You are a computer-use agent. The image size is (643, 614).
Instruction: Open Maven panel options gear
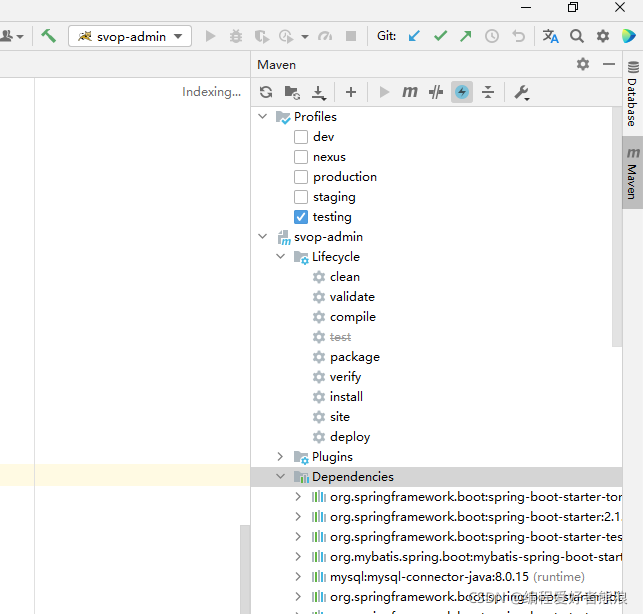click(583, 64)
